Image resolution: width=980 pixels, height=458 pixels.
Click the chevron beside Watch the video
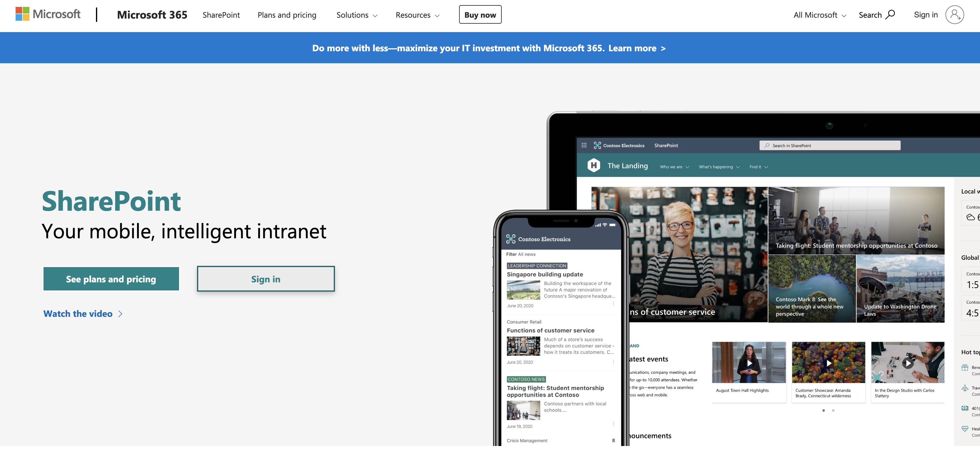click(120, 314)
